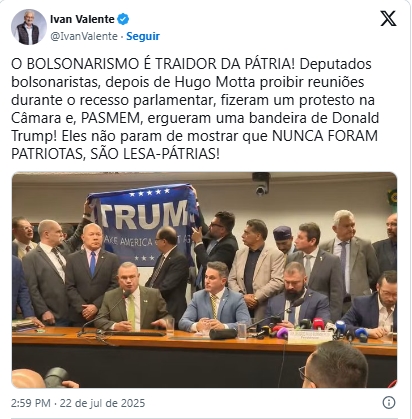The width and height of the screenshot is (412, 419).
Task: Click the TRUMP flag in the photo
Action: tap(143, 225)
